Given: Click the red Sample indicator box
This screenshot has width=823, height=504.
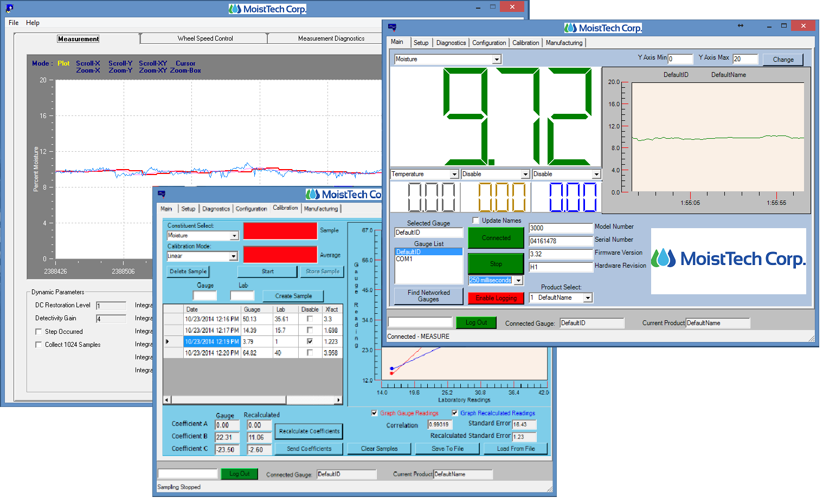Looking at the screenshot, I should pyautogui.click(x=280, y=231).
